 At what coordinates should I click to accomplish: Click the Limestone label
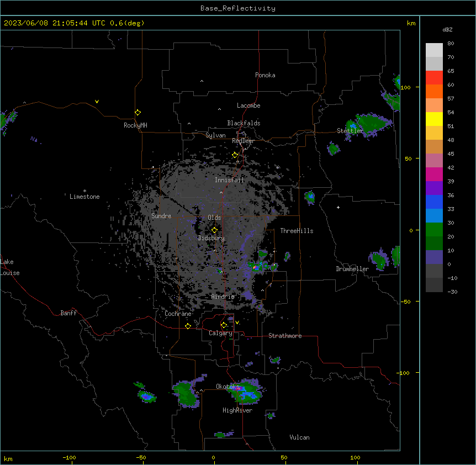tap(84, 197)
